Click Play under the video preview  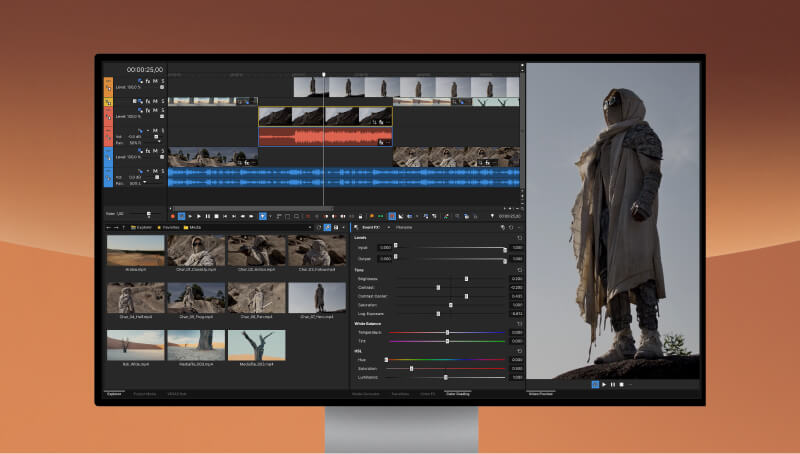point(604,385)
